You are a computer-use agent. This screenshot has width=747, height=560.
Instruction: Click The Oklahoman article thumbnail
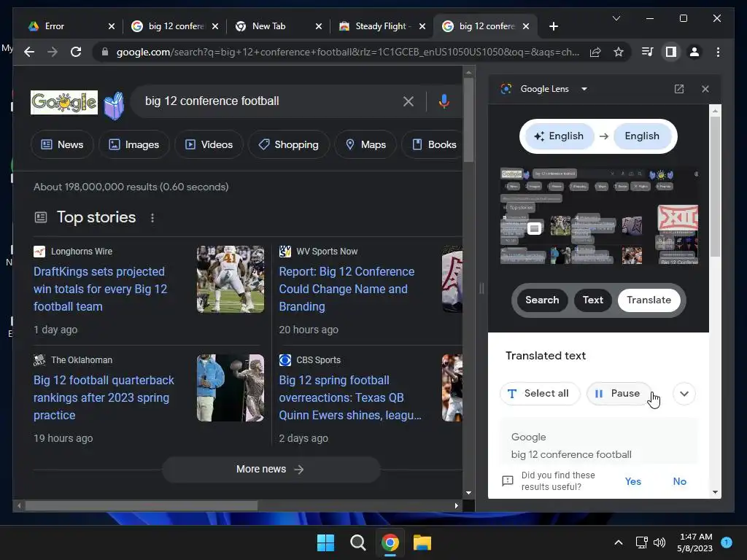click(230, 388)
